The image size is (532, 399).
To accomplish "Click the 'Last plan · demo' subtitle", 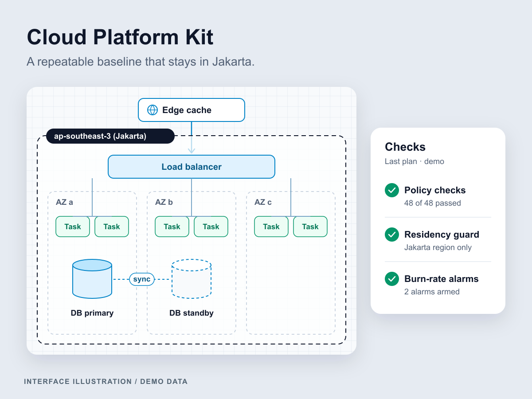I will [x=415, y=161].
